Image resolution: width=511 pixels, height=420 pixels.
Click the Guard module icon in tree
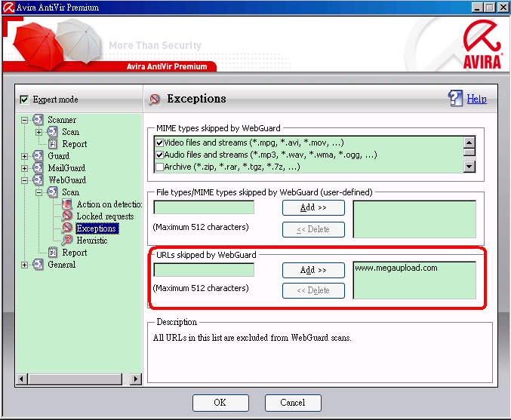[x=38, y=156]
